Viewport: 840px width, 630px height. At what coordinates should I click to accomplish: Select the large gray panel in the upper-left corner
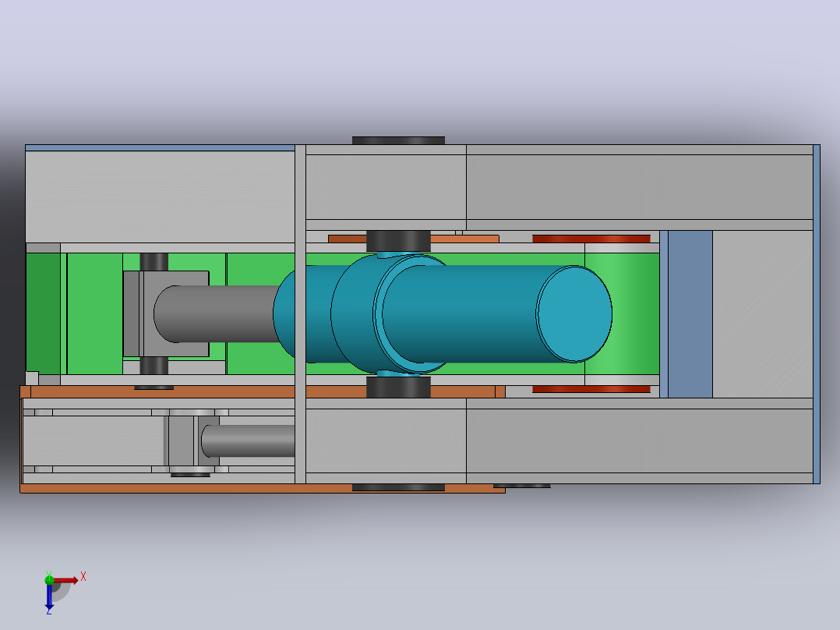(x=161, y=196)
